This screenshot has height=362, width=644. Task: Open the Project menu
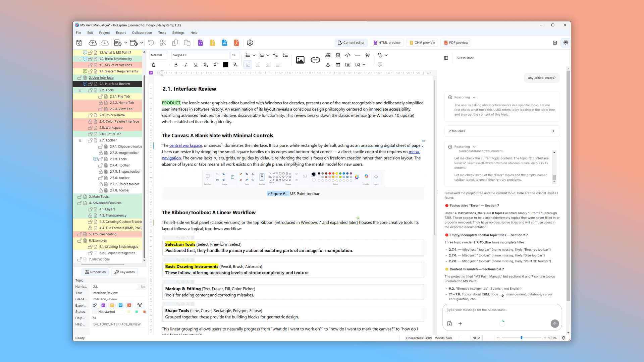pyautogui.click(x=104, y=33)
